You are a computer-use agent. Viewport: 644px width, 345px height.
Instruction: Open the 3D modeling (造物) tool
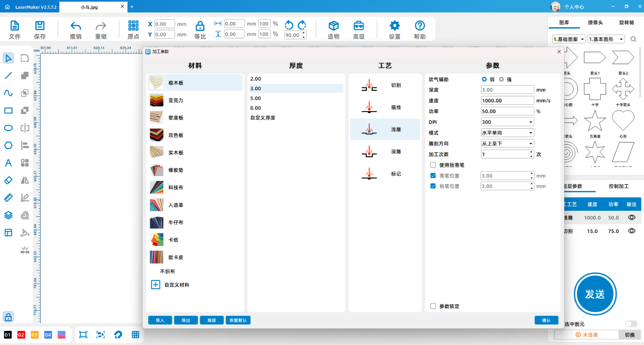[333, 26]
